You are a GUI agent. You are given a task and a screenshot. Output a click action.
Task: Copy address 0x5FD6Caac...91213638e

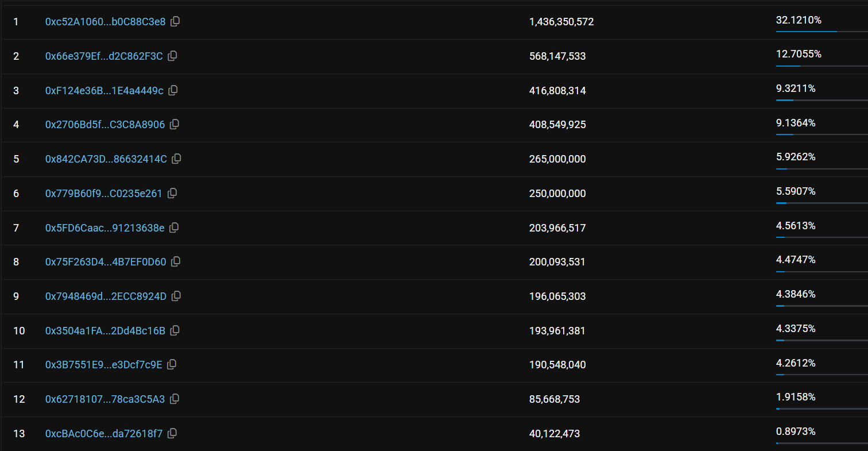point(174,228)
